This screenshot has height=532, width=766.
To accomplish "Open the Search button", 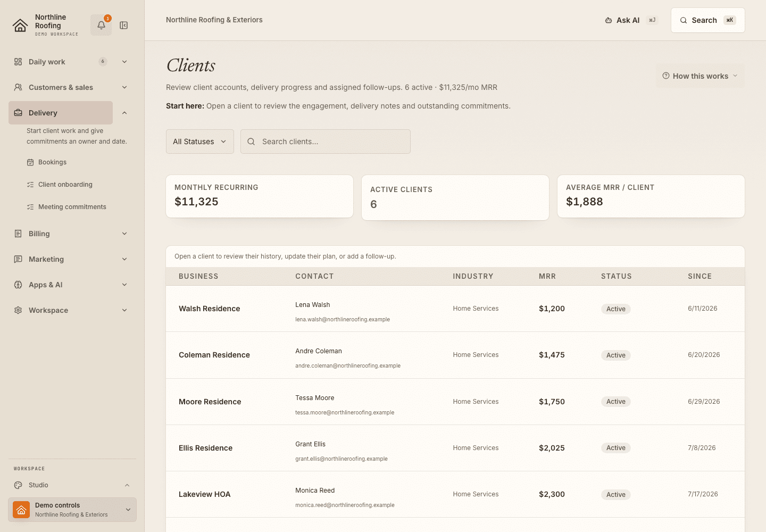I will point(708,20).
